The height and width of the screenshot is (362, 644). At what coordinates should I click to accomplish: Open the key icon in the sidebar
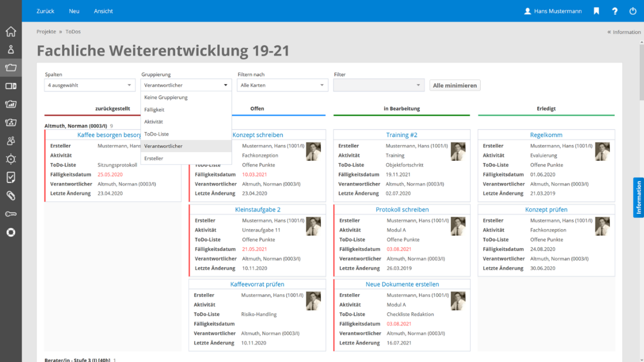11,214
